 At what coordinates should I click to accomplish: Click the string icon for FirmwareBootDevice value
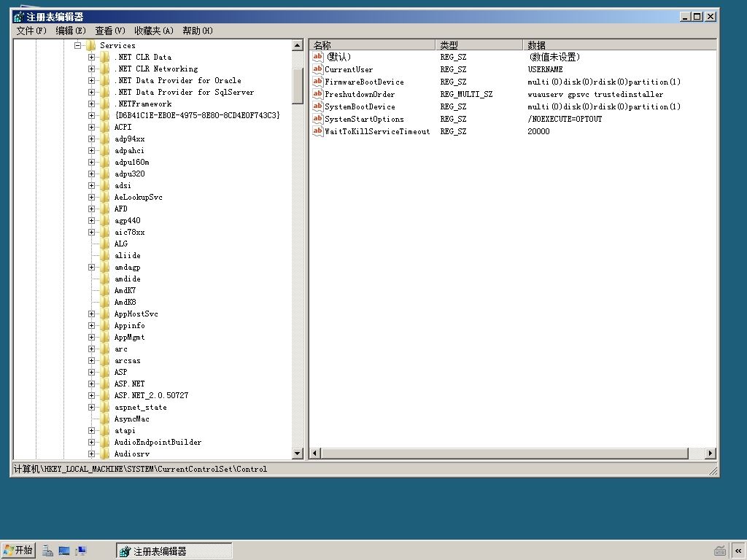click(x=318, y=82)
